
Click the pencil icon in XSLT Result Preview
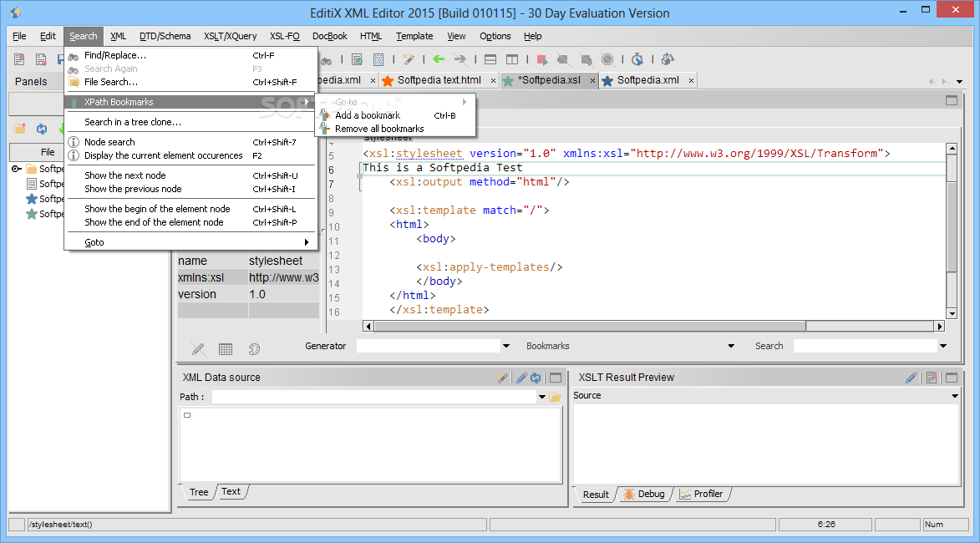(x=911, y=378)
